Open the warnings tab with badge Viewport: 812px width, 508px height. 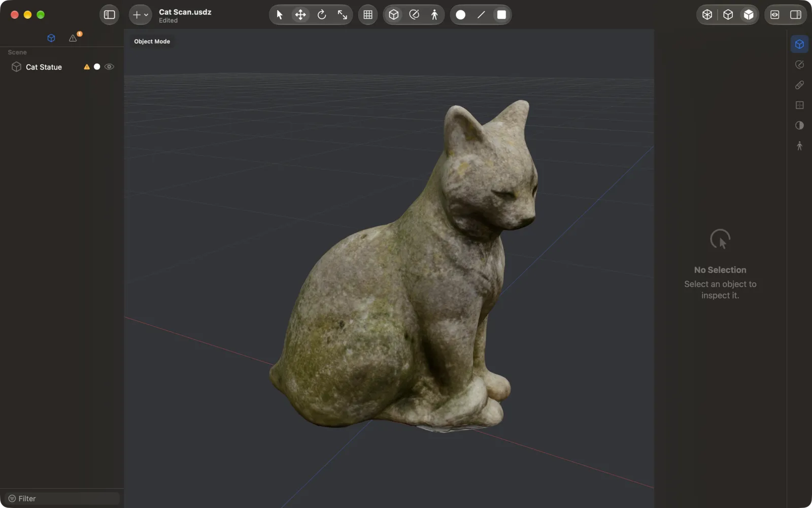(74, 38)
